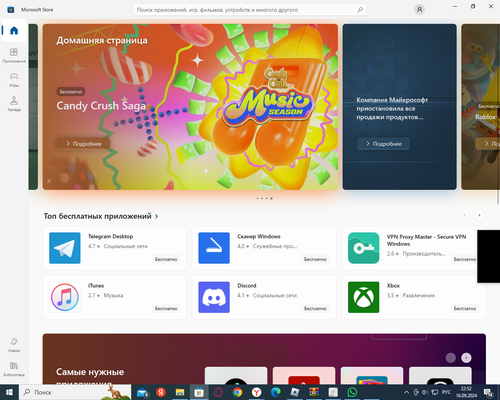Open the notification center icon in the taskbar

click(x=488, y=392)
